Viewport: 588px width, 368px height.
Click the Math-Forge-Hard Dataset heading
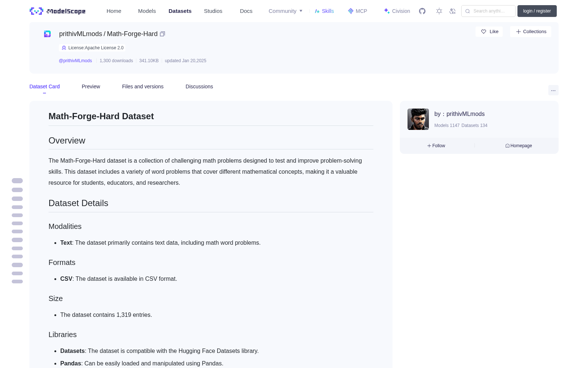pyautogui.click(x=101, y=116)
